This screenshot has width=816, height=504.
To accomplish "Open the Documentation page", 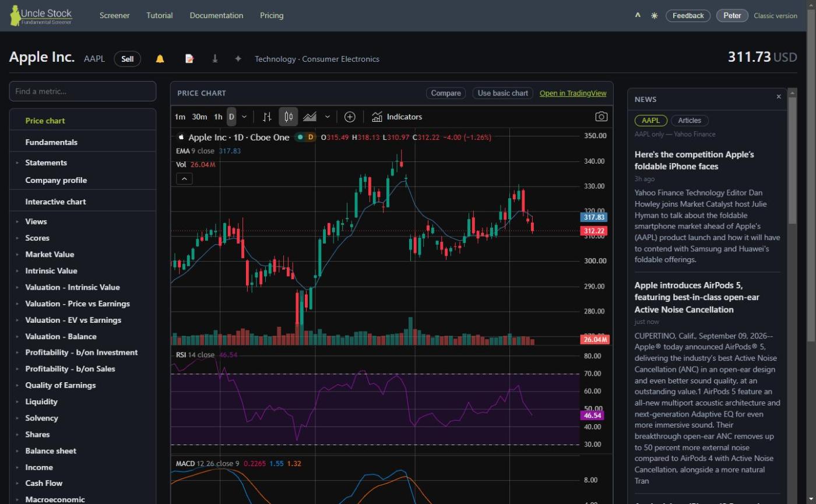I will (216, 16).
